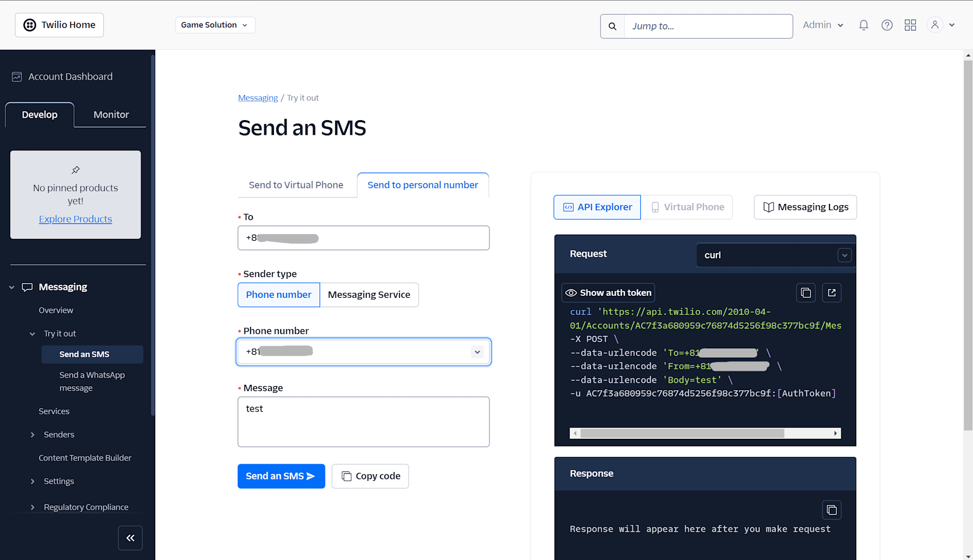Open Content Template Builder
The height and width of the screenshot is (560, 973).
click(85, 458)
